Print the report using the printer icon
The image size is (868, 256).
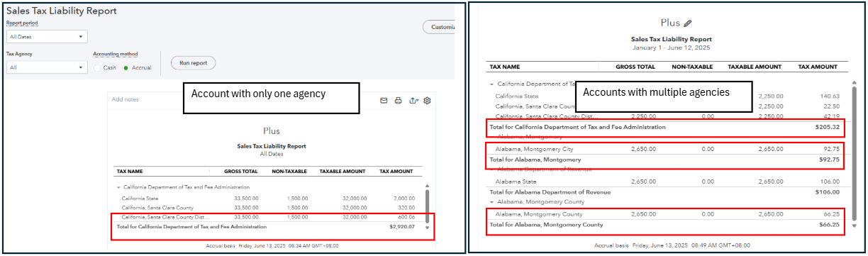click(x=399, y=101)
